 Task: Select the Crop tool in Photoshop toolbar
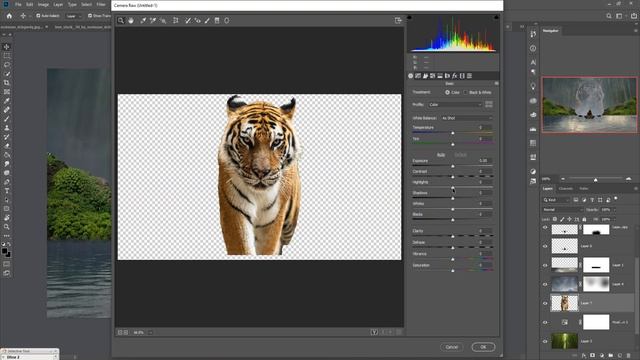7,83
